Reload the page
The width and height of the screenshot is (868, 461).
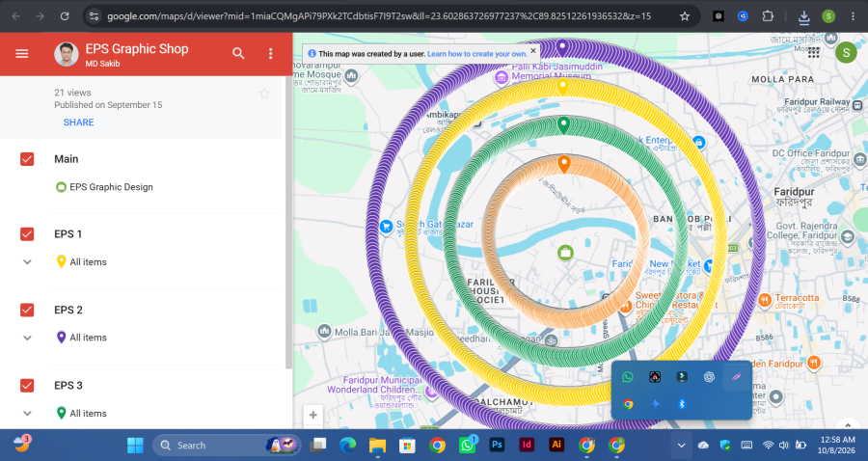click(65, 16)
